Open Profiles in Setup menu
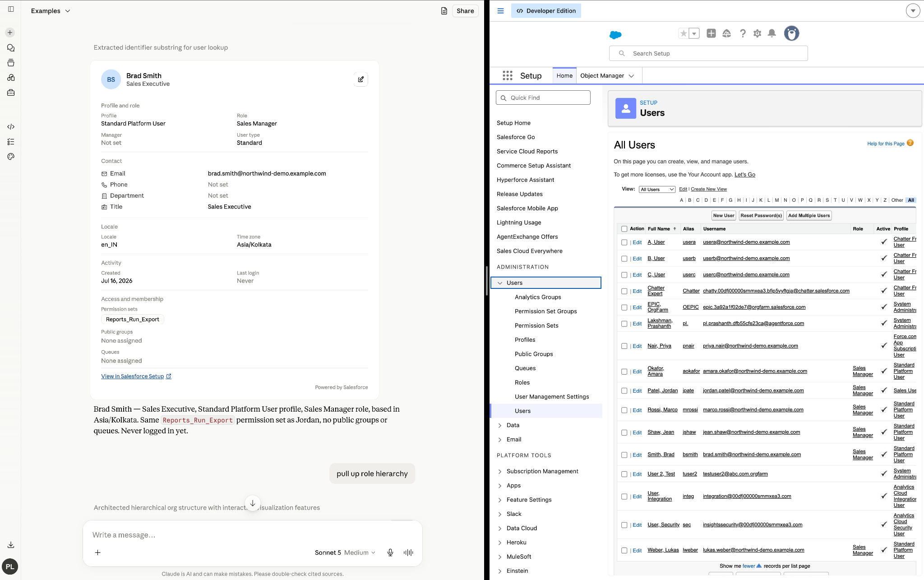 click(x=525, y=340)
